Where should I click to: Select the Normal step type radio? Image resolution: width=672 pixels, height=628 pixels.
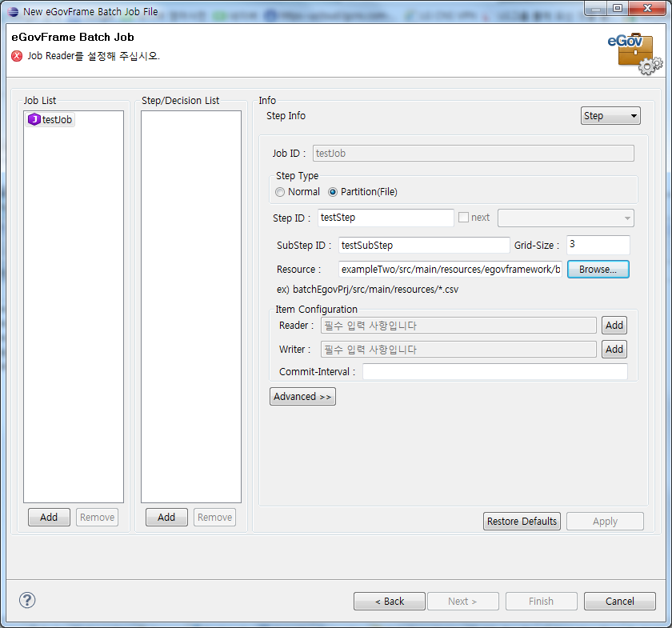coord(280,192)
